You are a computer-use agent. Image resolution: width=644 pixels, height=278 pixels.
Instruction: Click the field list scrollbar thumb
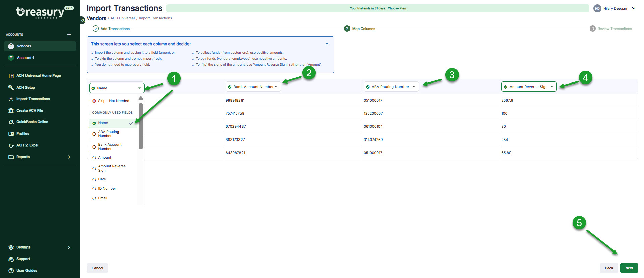[141, 126]
